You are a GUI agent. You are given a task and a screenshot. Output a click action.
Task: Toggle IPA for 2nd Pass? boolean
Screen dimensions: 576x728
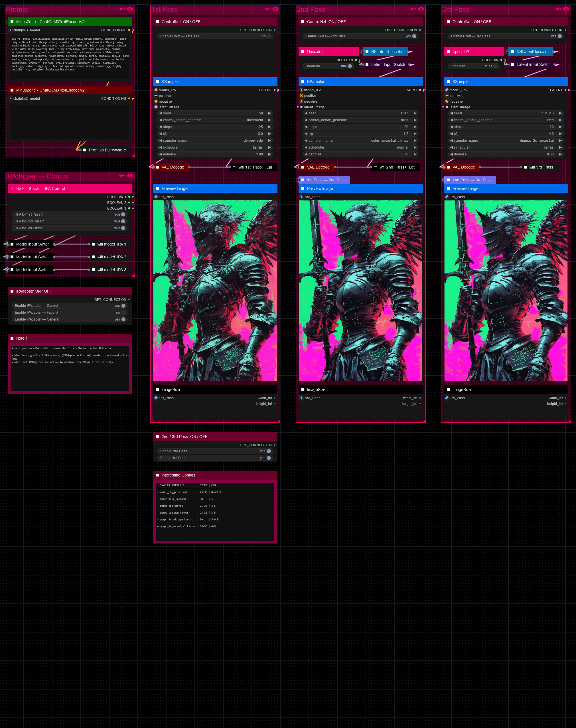(123, 221)
